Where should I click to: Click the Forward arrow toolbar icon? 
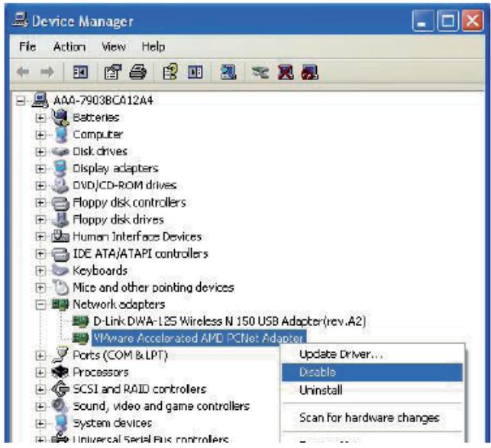[x=47, y=73]
